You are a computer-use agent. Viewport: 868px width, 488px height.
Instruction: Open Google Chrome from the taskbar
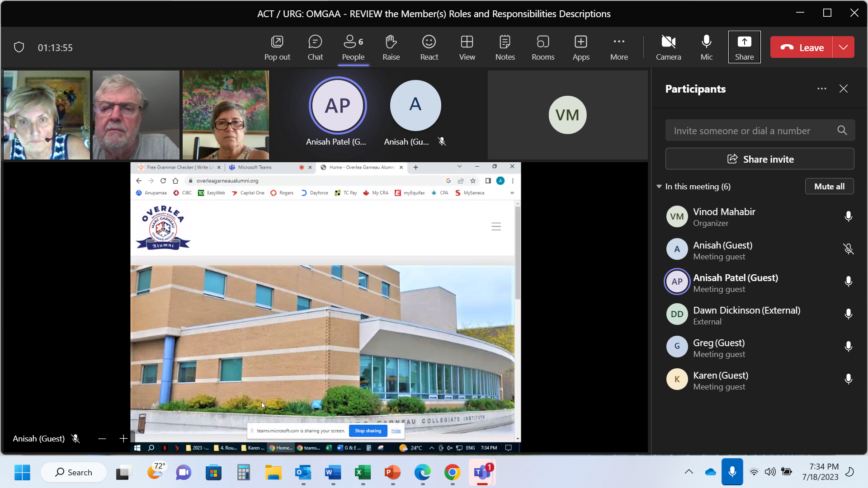(452, 472)
